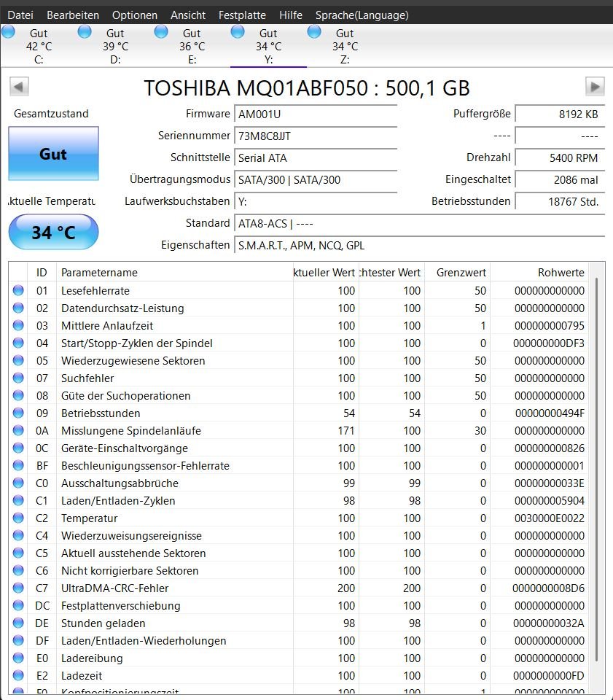Select drive C: status icon

(9, 32)
